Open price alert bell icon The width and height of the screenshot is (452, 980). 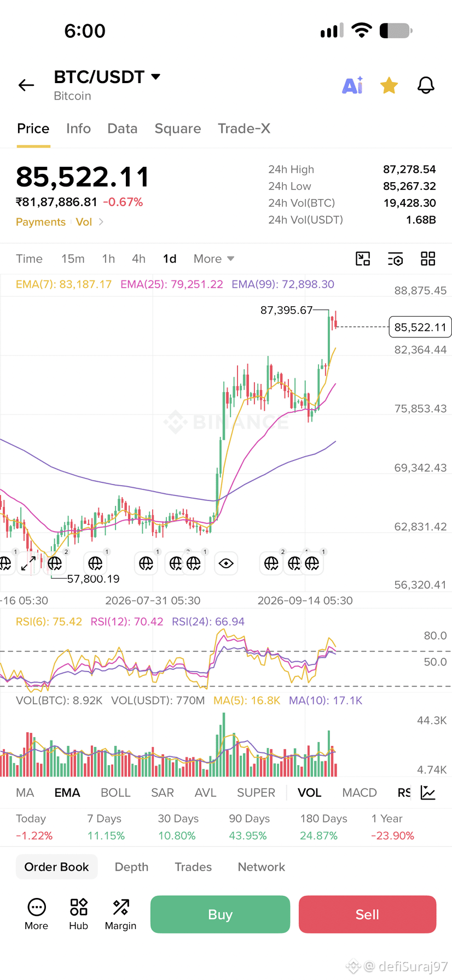pos(426,85)
